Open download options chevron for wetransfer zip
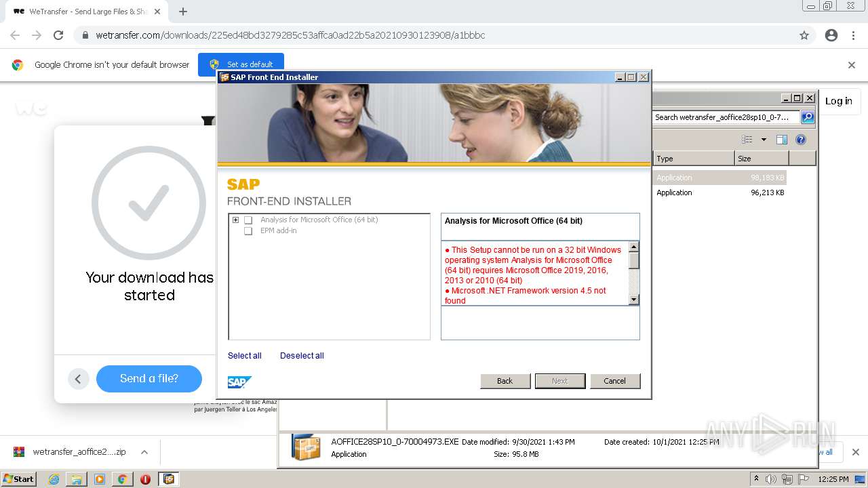The image size is (868, 488). pyautogui.click(x=144, y=452)
